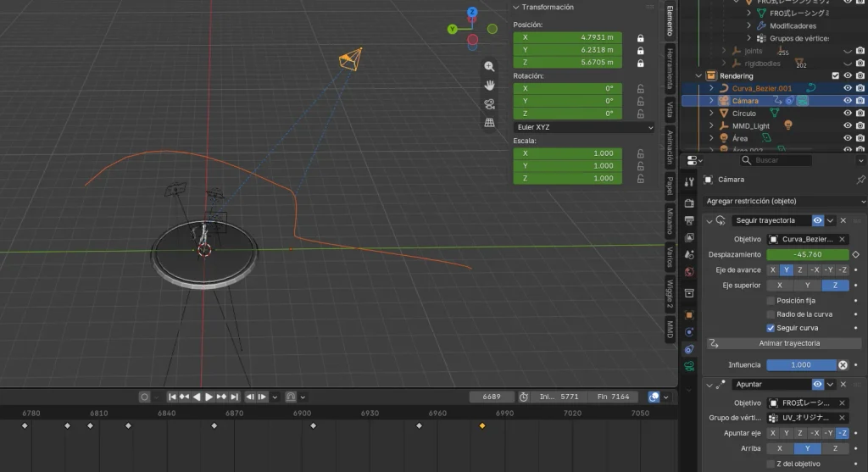Expand Círculo in the outliner
Image resolution: width=868 pixels, height=472 pixels.
[x=711, y=114]
